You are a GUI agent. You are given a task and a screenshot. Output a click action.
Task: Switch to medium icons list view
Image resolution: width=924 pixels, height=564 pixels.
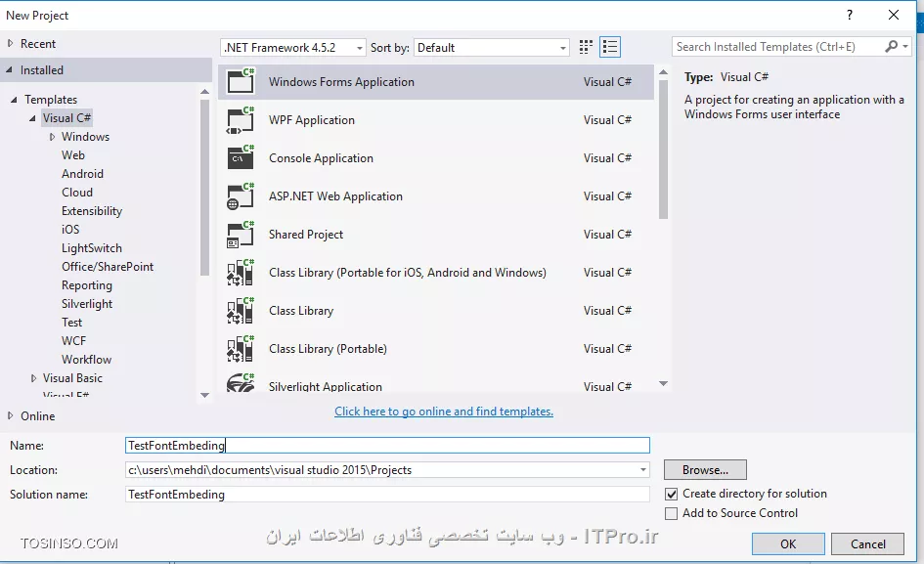610,47
